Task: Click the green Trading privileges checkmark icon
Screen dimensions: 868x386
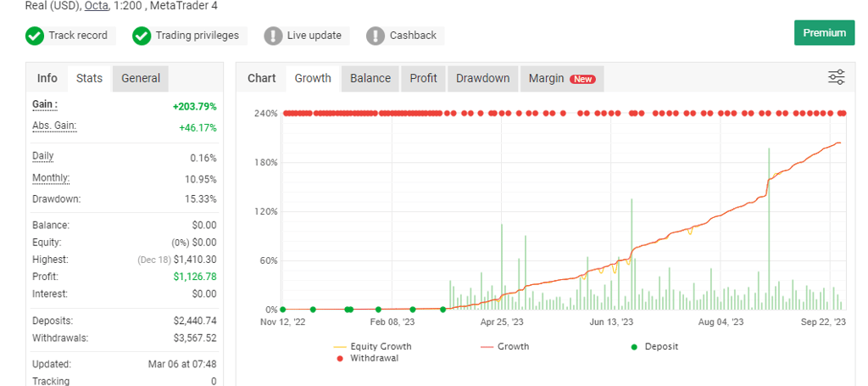Action: pyautogui.click(x=142, y=36)
